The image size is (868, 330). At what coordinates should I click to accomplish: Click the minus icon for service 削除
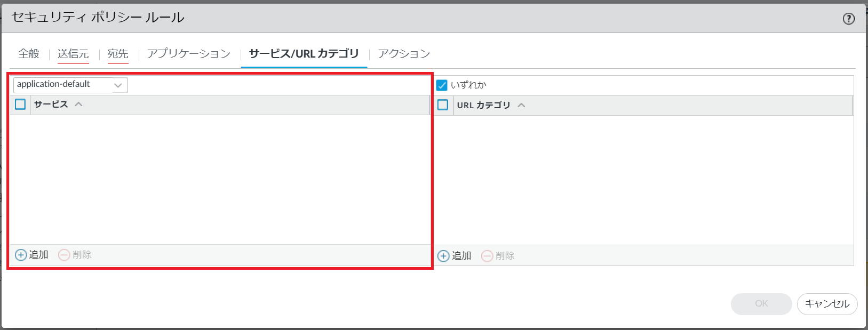point(64,255)
